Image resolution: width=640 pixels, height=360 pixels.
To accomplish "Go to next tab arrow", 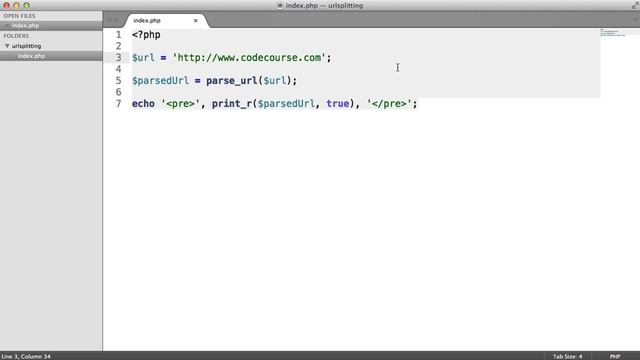I will [117, 20].
